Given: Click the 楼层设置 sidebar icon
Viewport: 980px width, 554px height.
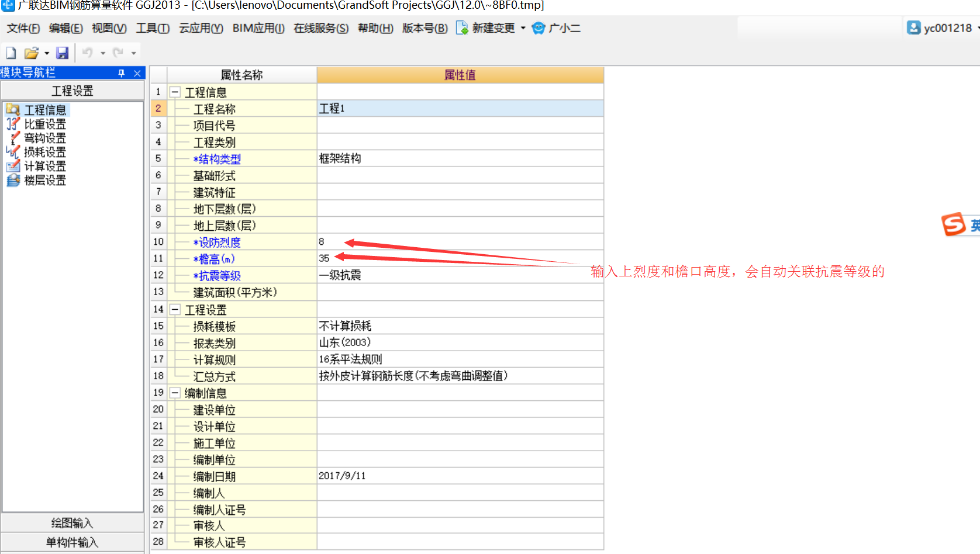Looking at the screenshot, I should (13, 180).
